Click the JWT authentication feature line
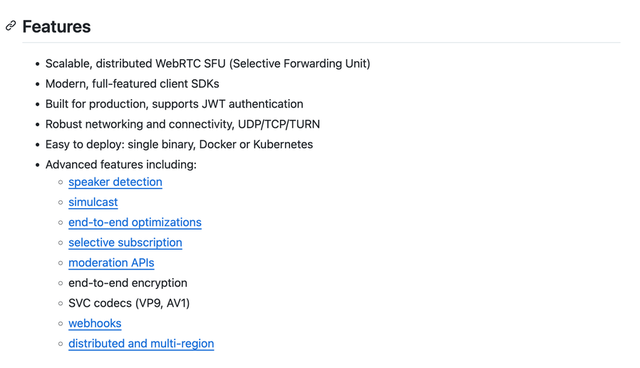The height and width of the screenshot is (368, 640). click(x=174, y=104)
